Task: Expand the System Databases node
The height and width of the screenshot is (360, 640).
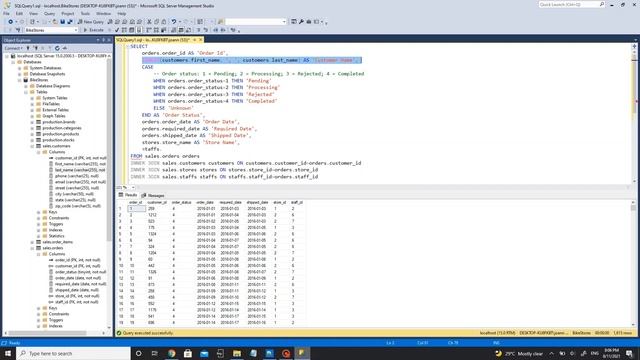Action: pyautogui.click(x=19, y=68)
